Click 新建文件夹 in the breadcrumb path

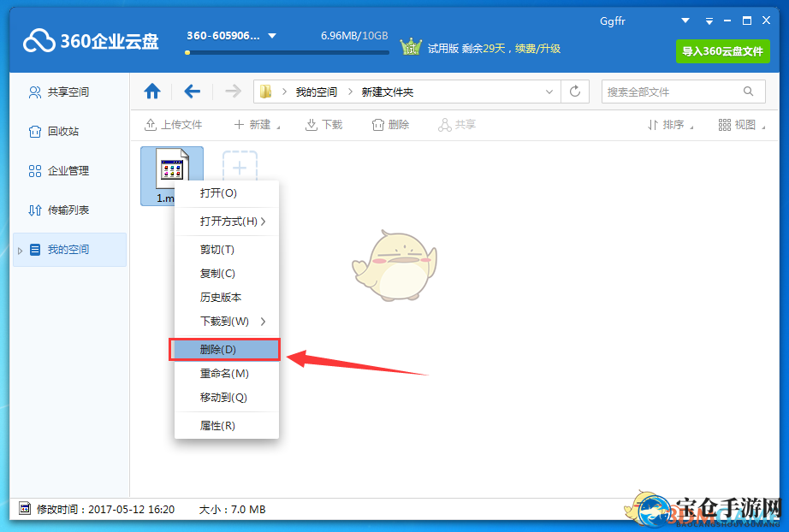pyautogui.click(x=388, y=92)
